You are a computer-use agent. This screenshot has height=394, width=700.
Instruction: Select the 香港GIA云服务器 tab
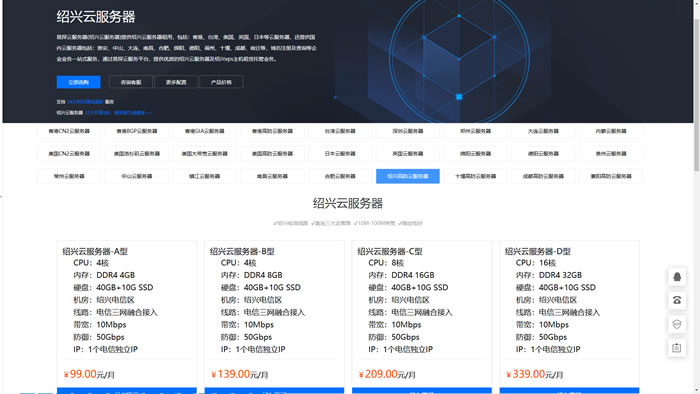204,131
